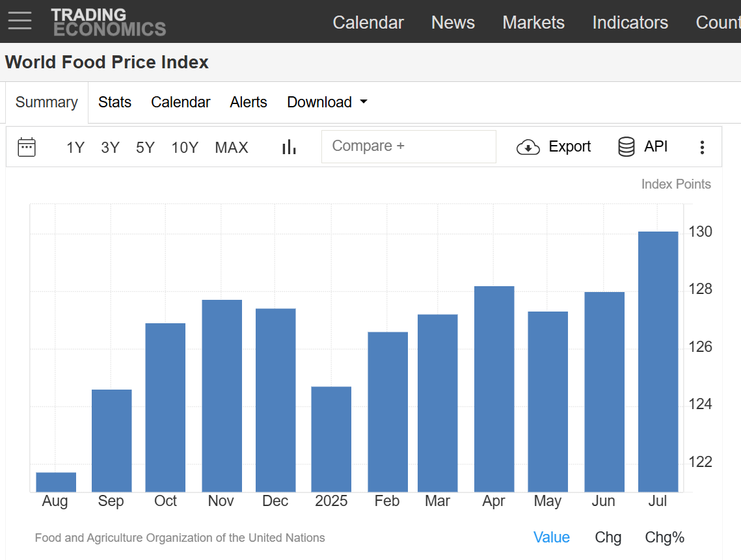Select the 10Y range option

185,148
